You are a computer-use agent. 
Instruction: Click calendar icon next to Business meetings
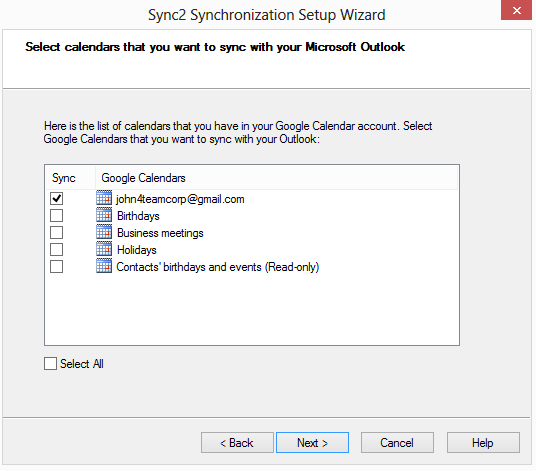point(104,232)
